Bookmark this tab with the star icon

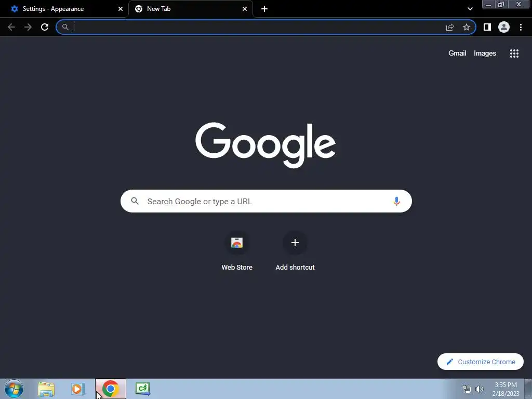tap(467, 27)
